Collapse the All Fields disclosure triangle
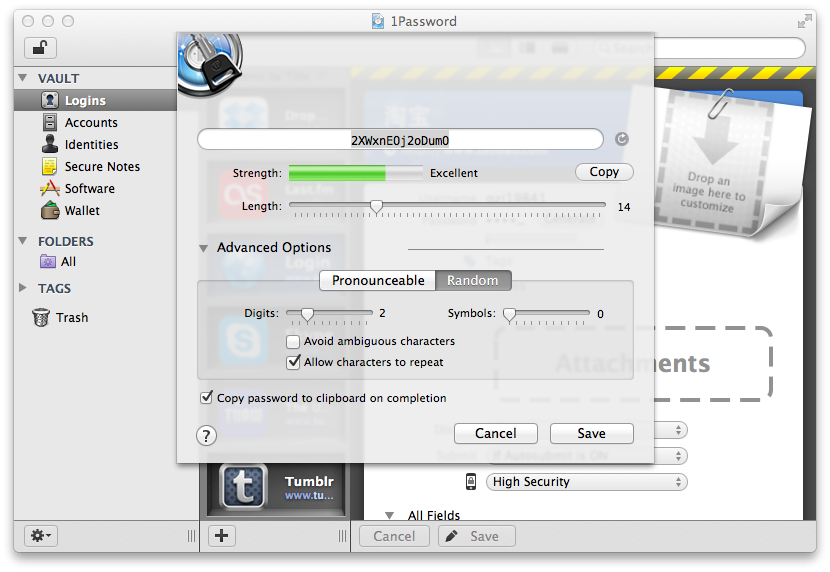Screen dimensions: 830x572 (390, 515)
